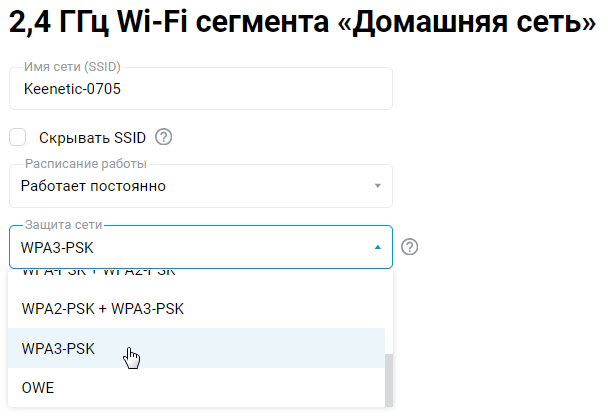Choose WPA3-PSK in the dropdown list
The height and width of the screenshot is (416, 608).
click(x=58, y=348)
